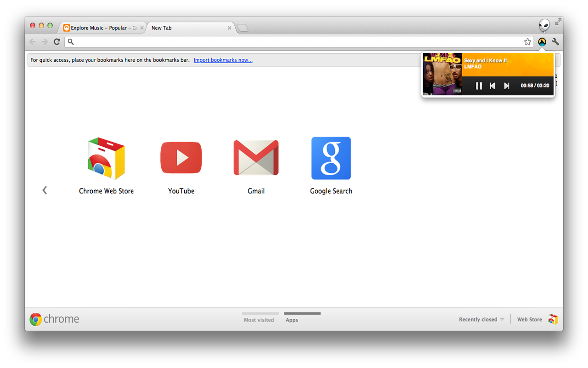588x368 pixels.
Task: Select the New Tab tab
Action: [191, 28]
